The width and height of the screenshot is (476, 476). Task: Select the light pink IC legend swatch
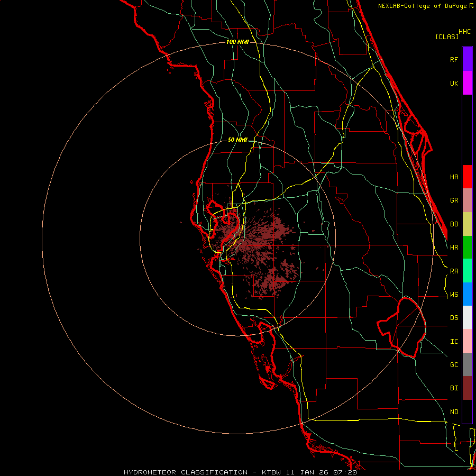467,341
